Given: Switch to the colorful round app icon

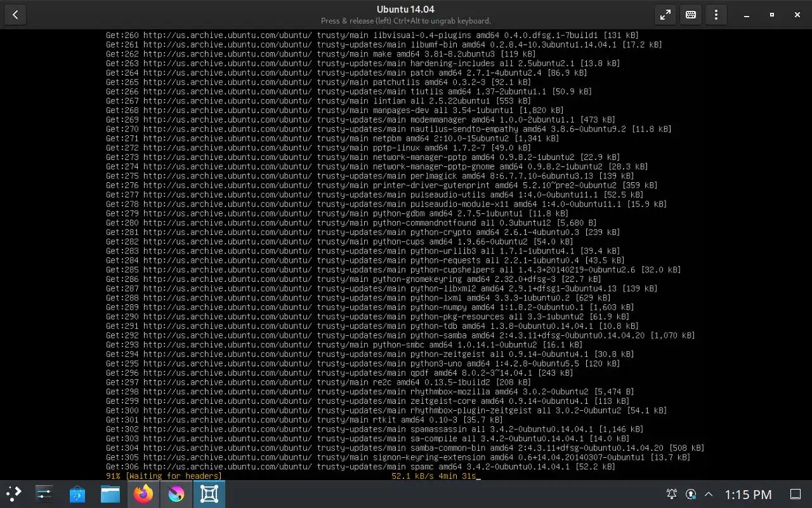Looking at the screenshot, I should [x=176, y=494].
